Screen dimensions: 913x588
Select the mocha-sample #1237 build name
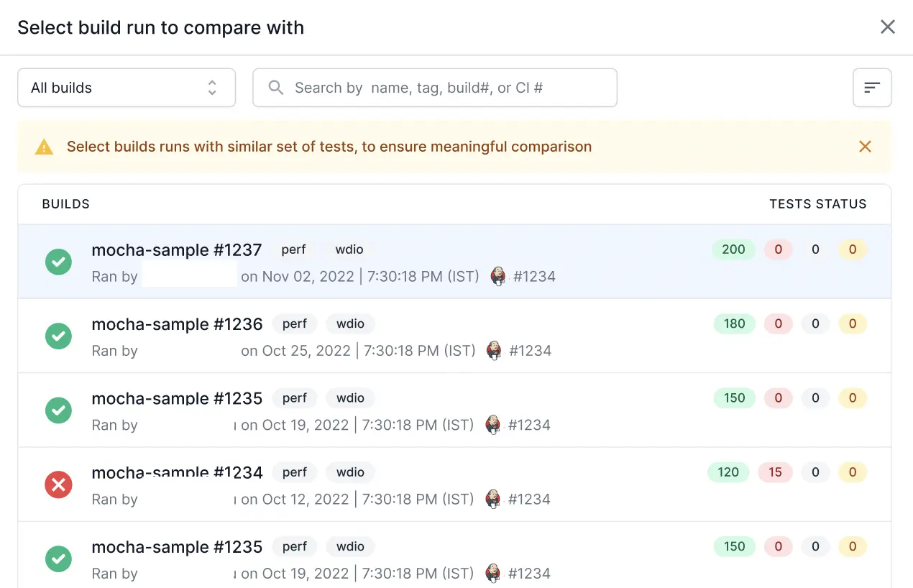pyautogui.click(x=176, y=249)
